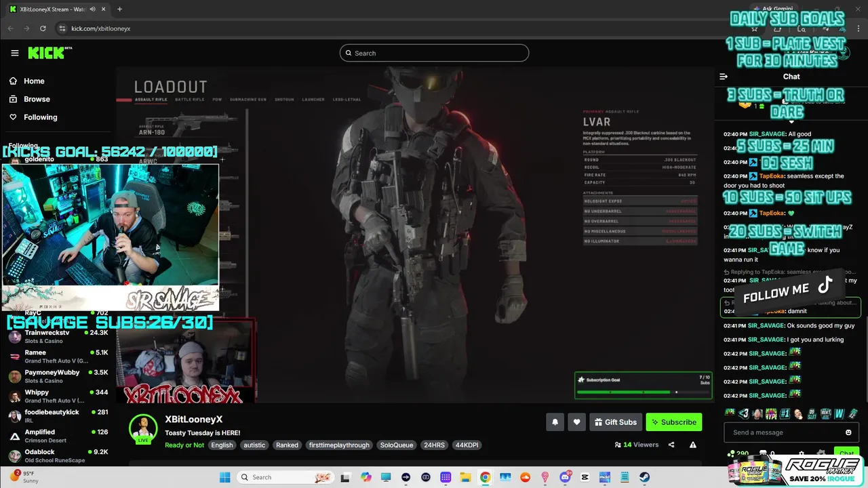Click the Chrome icon on the taskbar
The height and width of the screenshot is (488, 868).
485,477
